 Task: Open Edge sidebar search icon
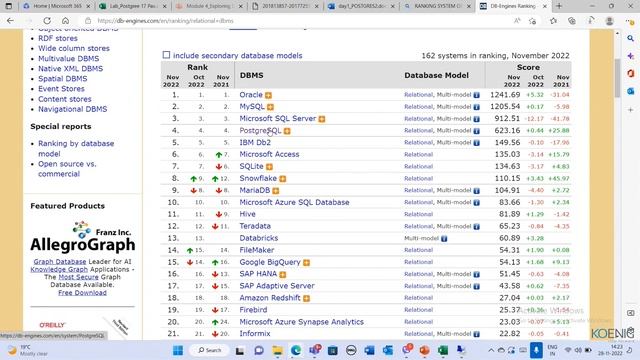pyautogui.click(x=631, y=38)
